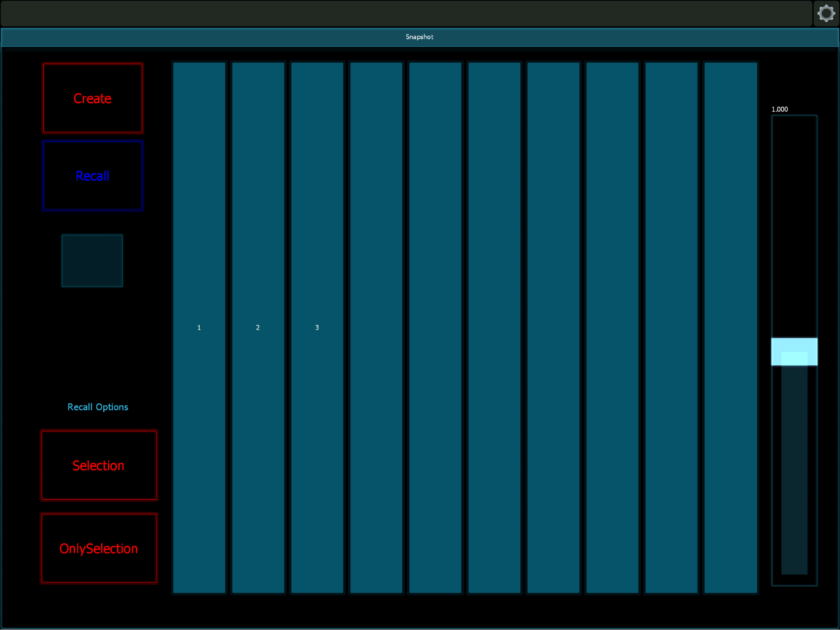This screenshot has height=630, width=840.
Task: Toggle the OnlySelection recall option
Action: [x=99, y=548]
